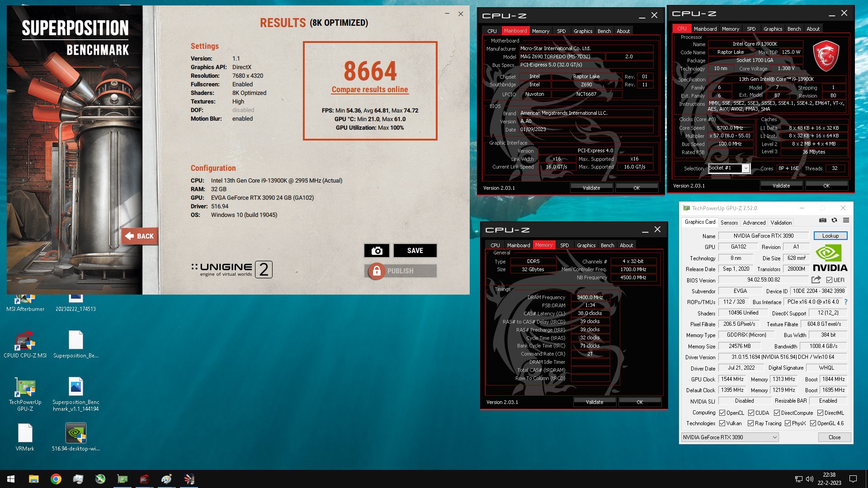Image resolution: width=868 pixels, height=488 pixels.
Task: Go BACK in Superposition Benchmark
Action: pos(140,236)
